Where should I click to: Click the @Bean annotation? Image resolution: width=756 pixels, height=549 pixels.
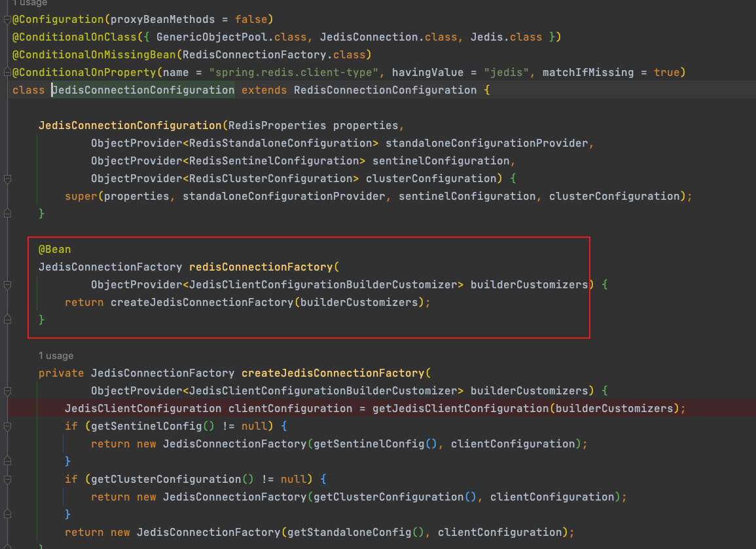pos(54,250)
